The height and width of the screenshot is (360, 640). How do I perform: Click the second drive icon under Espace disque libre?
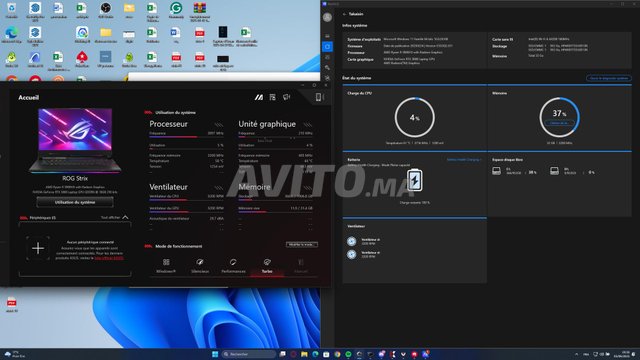point(554,171)
